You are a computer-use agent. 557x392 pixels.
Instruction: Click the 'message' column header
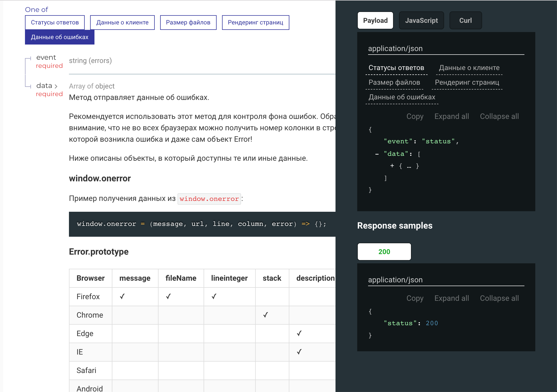coord(135,278)
